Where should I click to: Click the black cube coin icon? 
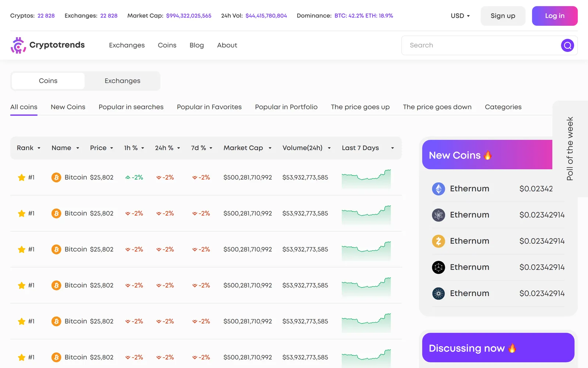tap(438, 267)
